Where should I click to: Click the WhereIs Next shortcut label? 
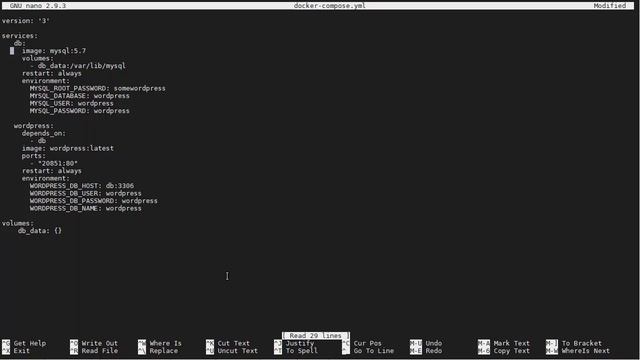coord(586,351)
